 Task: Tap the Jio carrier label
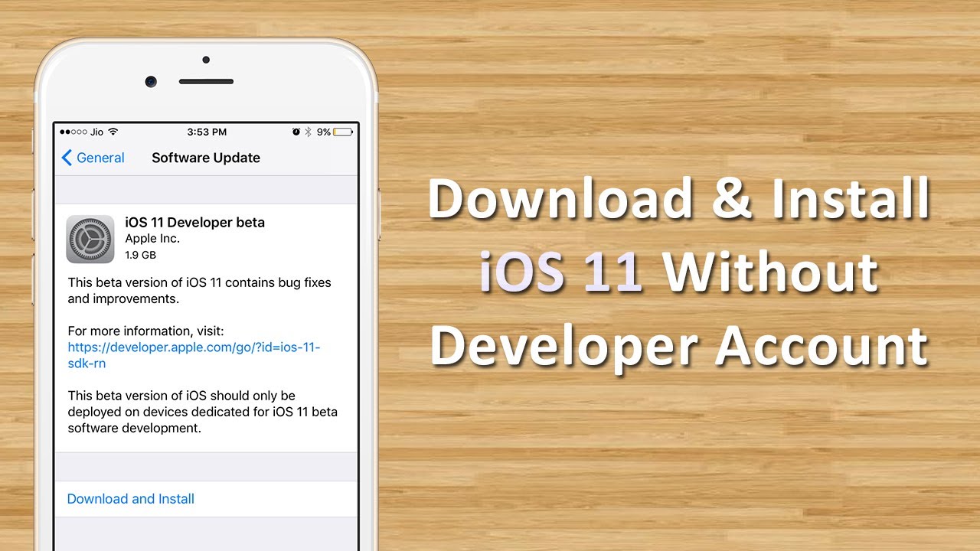tap(97, 132)
